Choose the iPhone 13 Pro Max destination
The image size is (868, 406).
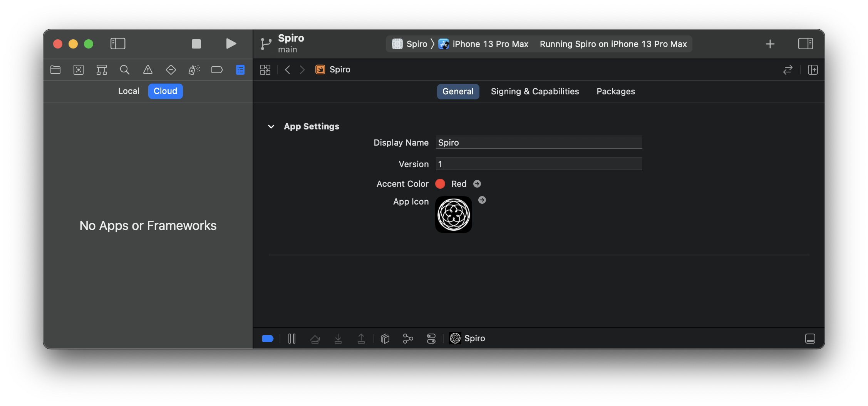[484, 44]
